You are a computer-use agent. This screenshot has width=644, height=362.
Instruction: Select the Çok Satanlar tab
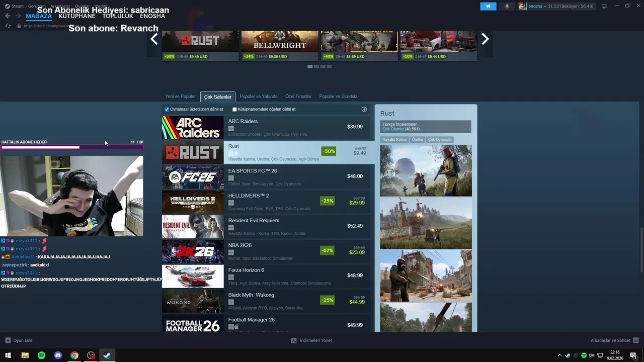(218, 97)
